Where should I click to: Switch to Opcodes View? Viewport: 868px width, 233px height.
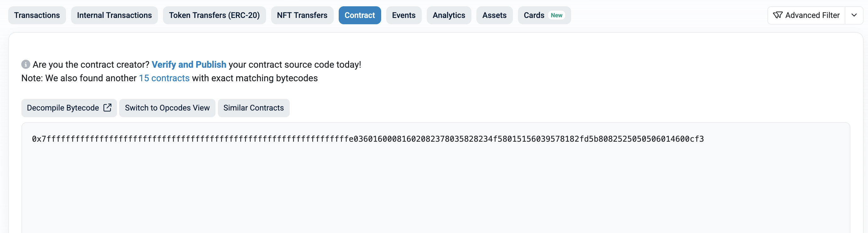167,108
